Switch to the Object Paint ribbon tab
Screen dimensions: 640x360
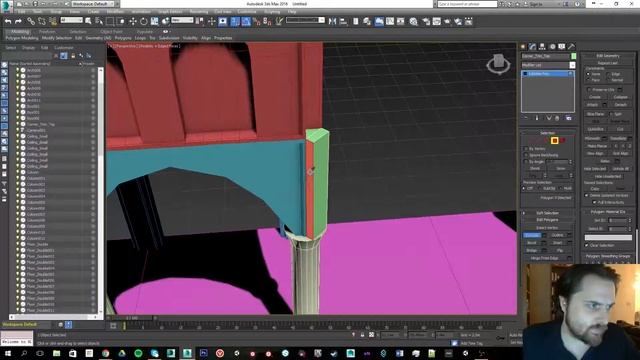(x=111, y=31)
